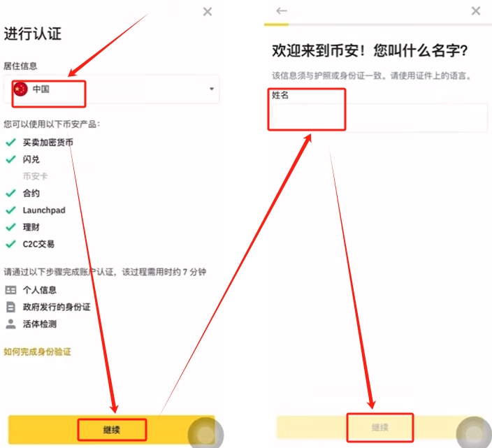Screen dimensions: 492x448
Task: Click the back arrow on name screen
Action: tap(282, 11)
